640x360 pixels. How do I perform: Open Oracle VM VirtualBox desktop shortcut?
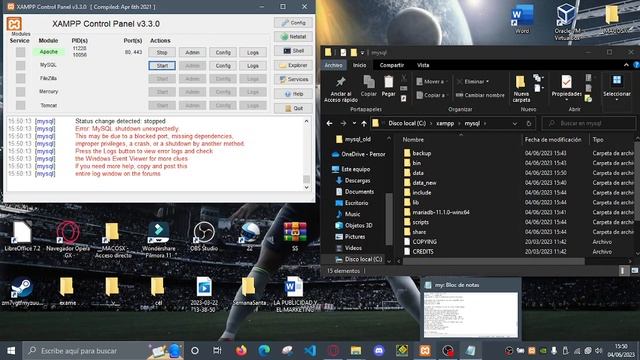[567, 22]
